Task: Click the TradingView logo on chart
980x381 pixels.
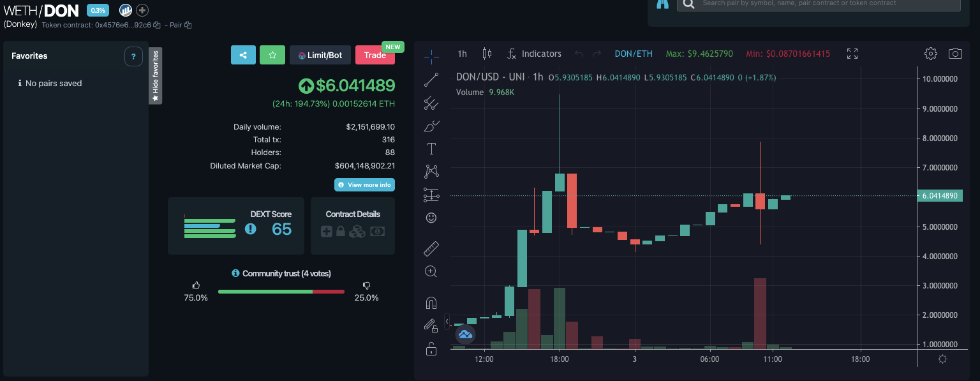Action: click(465, 334)
